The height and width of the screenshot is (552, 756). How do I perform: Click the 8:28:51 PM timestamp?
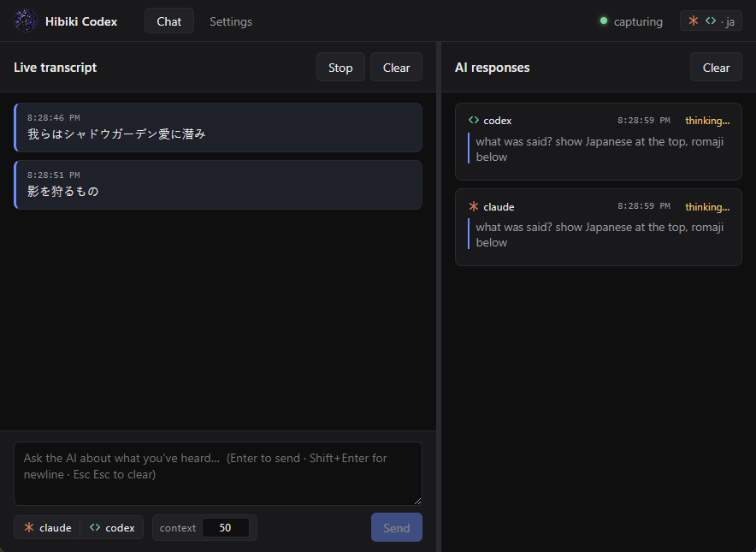tap(54, 175)
